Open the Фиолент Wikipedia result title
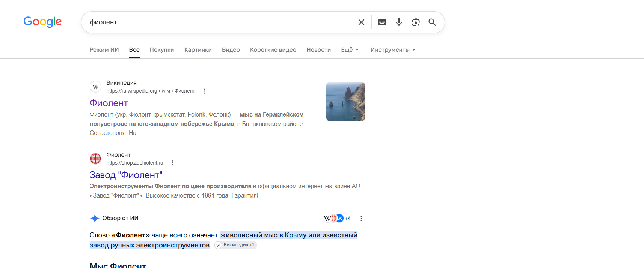Screen dimensions: 644x268 click(x=109, y=103)
